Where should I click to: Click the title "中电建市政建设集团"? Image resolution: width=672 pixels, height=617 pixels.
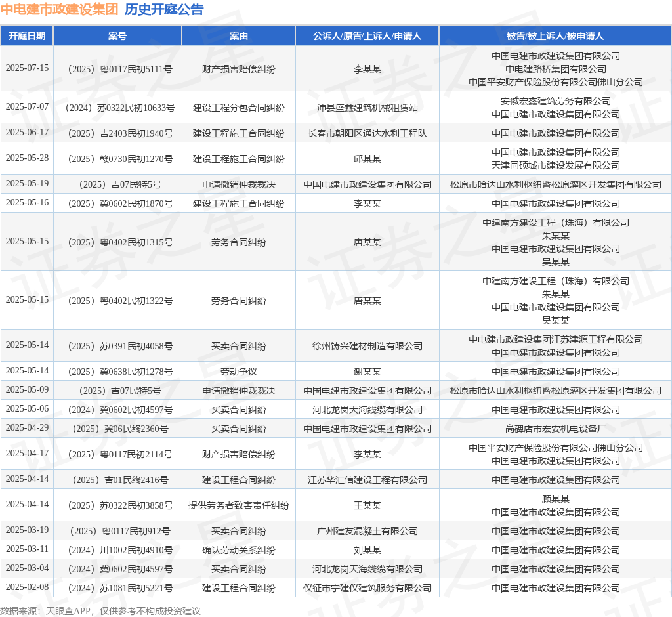click(x=59, y=9)
